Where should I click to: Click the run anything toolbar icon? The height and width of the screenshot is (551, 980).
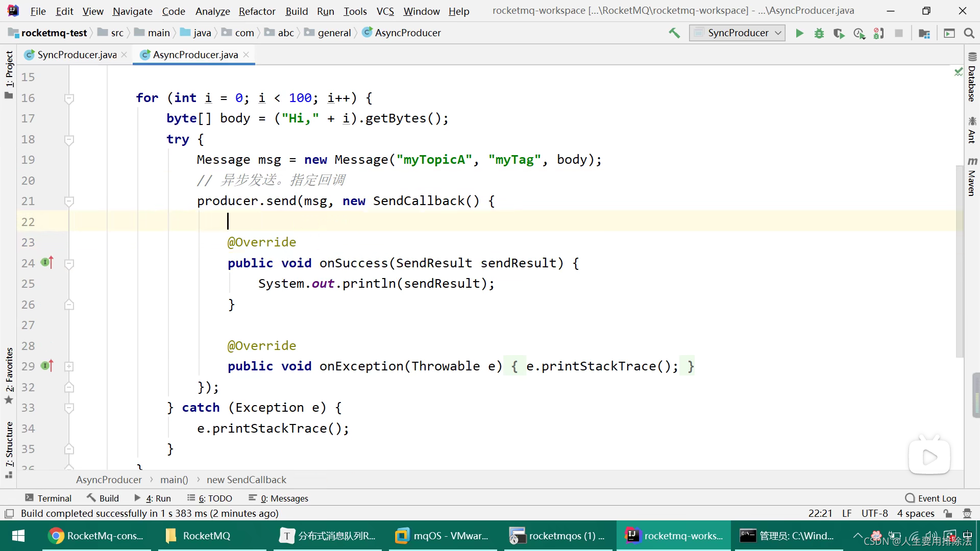pos(949,33)
